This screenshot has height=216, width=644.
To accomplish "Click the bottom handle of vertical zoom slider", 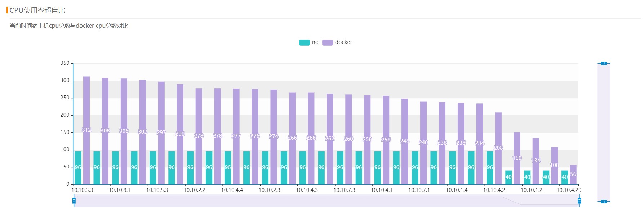I will (x=604, y=202).
